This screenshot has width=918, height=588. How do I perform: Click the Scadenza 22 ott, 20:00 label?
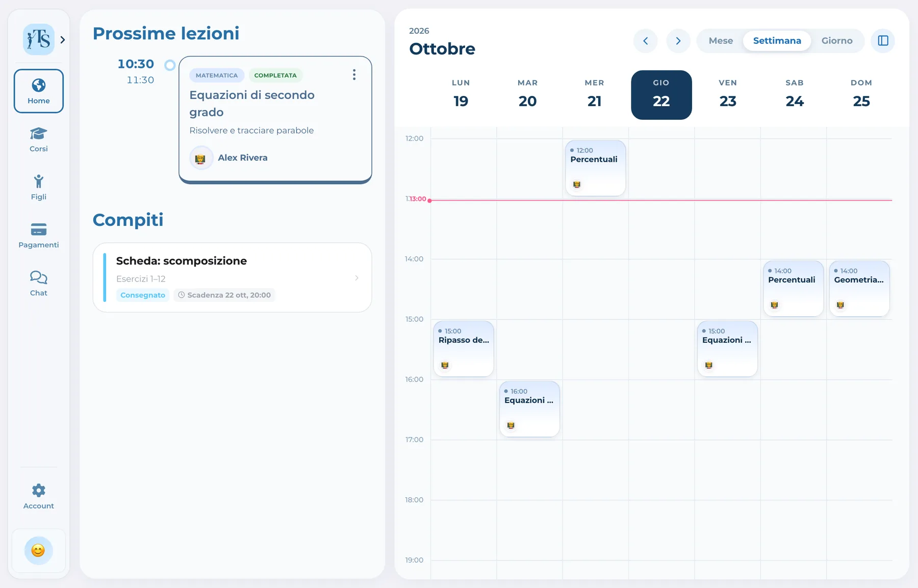point(224,295)
